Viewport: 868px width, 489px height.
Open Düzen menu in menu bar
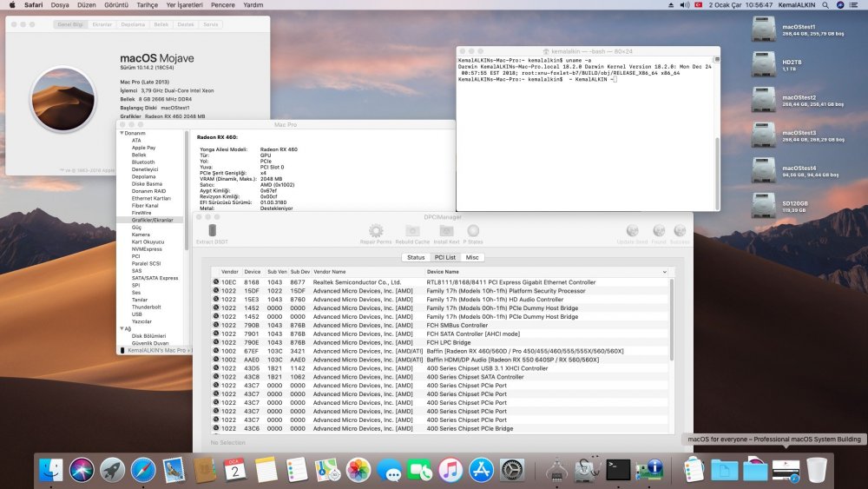86,5
